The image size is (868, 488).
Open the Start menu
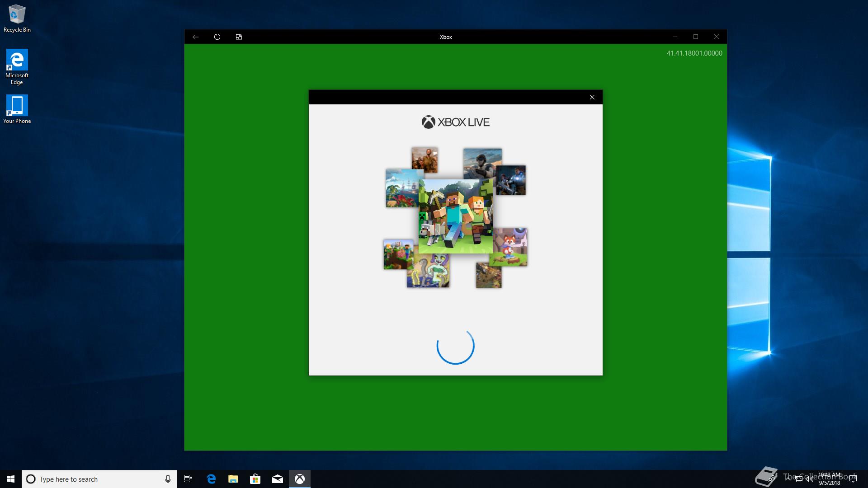tap(11, 479)
